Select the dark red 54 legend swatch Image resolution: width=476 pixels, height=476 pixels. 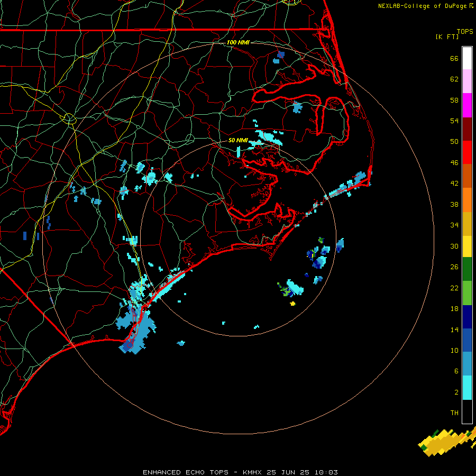click(467, 129)
